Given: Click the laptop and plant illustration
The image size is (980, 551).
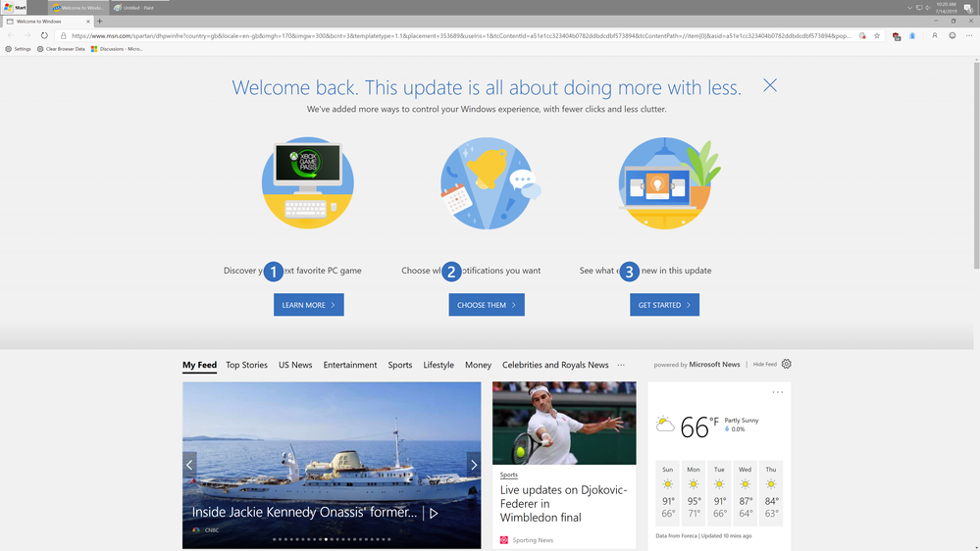Looking at the screenshot, I should 667,183.
